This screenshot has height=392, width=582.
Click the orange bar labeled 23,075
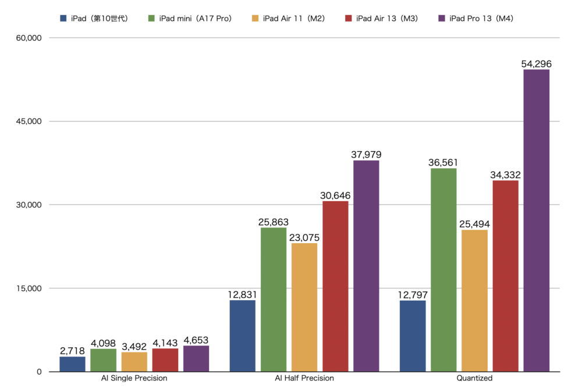(x=304, y=307)
